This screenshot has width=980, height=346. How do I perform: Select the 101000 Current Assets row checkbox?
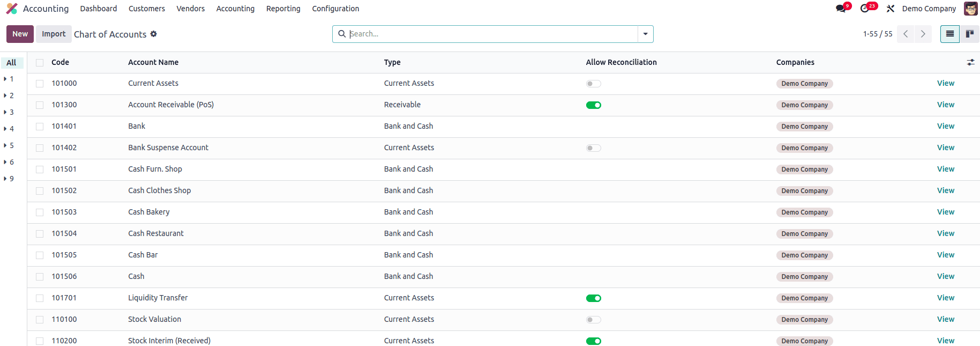[40, 84]
